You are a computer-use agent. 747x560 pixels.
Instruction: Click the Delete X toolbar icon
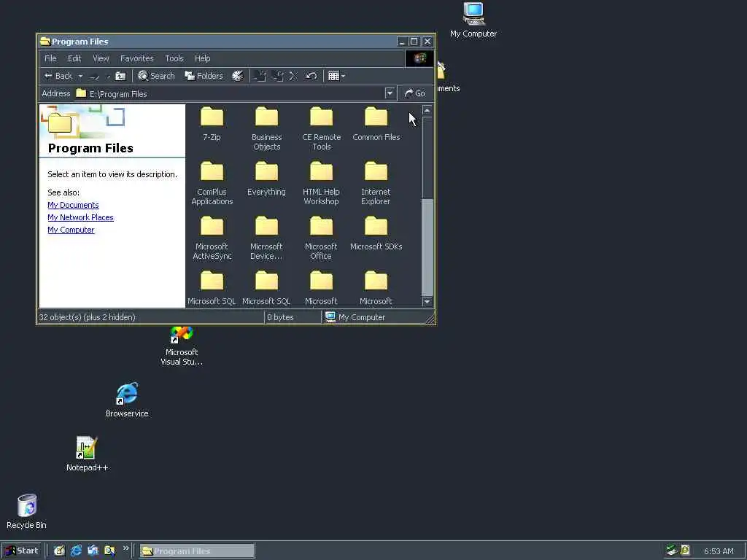[293, 76]
